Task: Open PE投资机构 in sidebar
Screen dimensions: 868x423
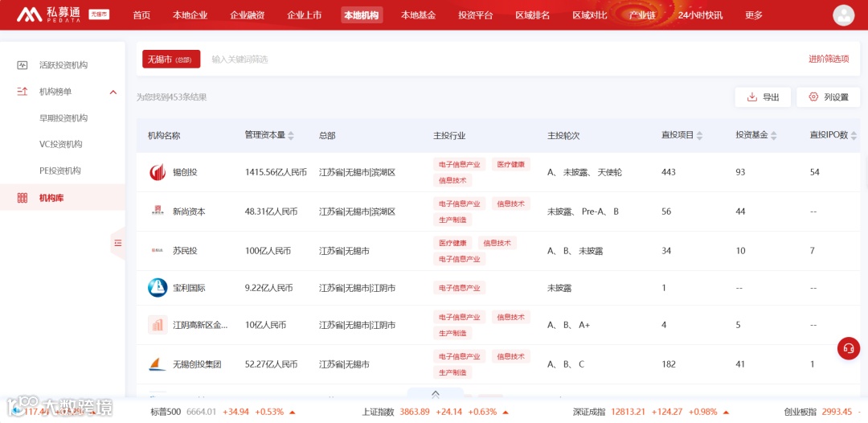Action: [59, 170]
